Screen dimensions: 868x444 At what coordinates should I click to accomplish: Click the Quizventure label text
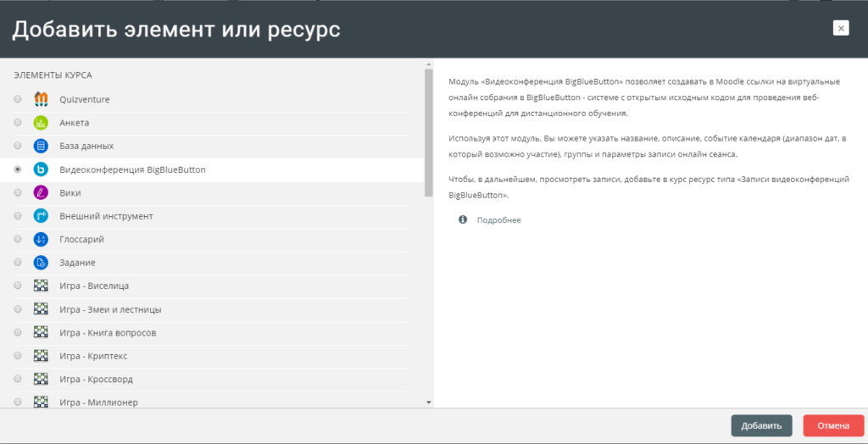click(x=85, y=100)
